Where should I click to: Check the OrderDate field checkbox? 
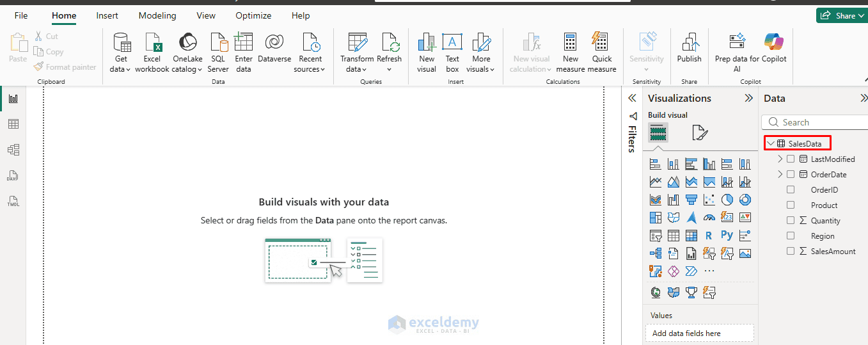click(791, 174)
